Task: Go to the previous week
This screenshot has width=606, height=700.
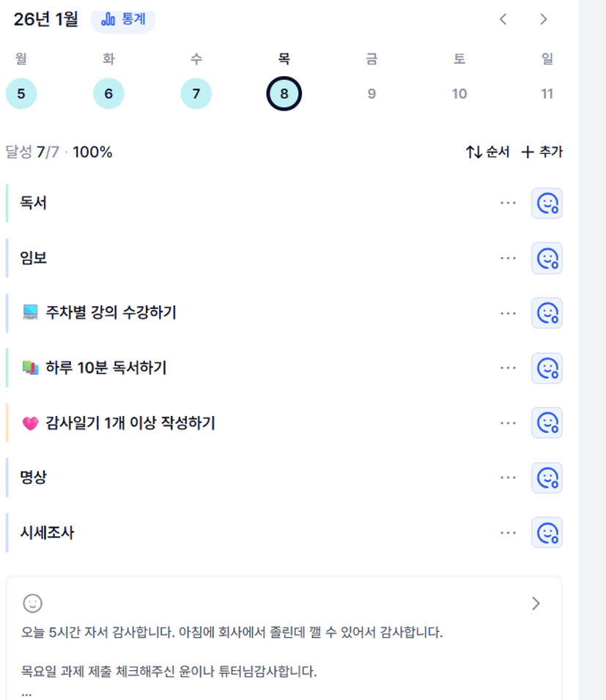Action: pyautogui.click(x=503, y=20)
